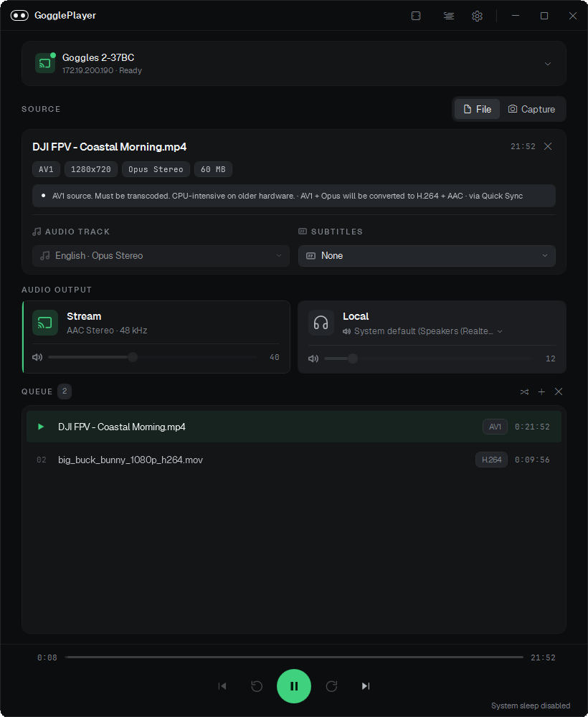Click the Opus Stereo badge
The width and height of the screenshot is (588, 717).
(156, 169)
